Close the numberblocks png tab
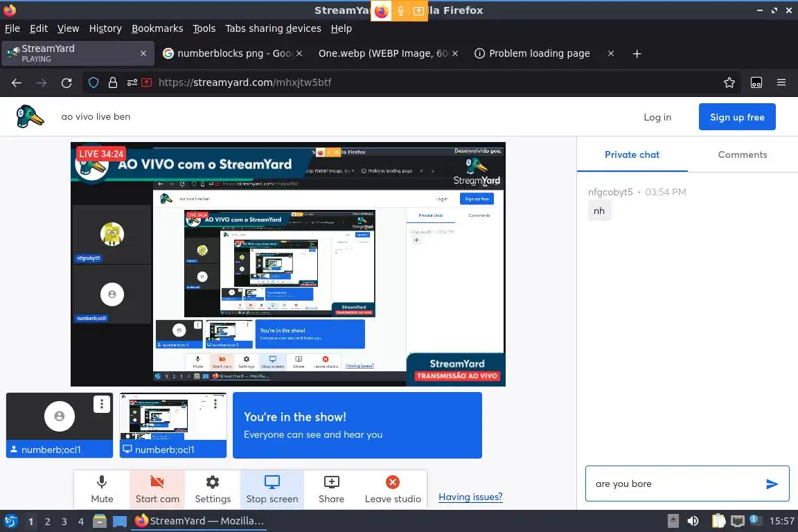Image resolution: width=798 pixels, height=532 pixels. tap(299, 53)
